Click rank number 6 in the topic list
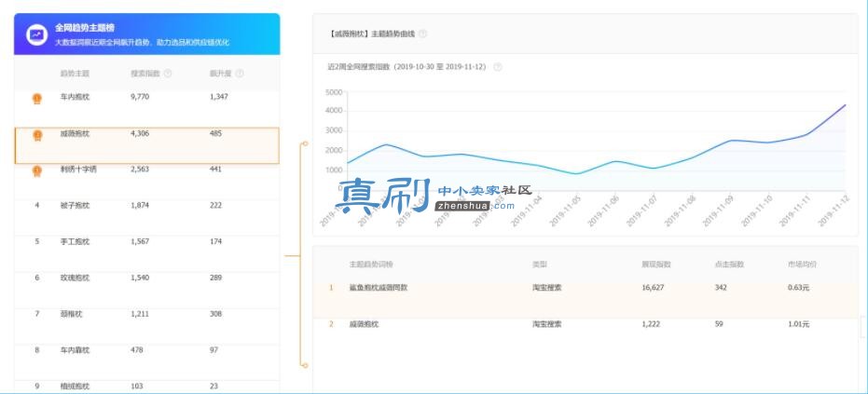The width and height of the screenshot is (868, 394). click(x=37, y=278)
